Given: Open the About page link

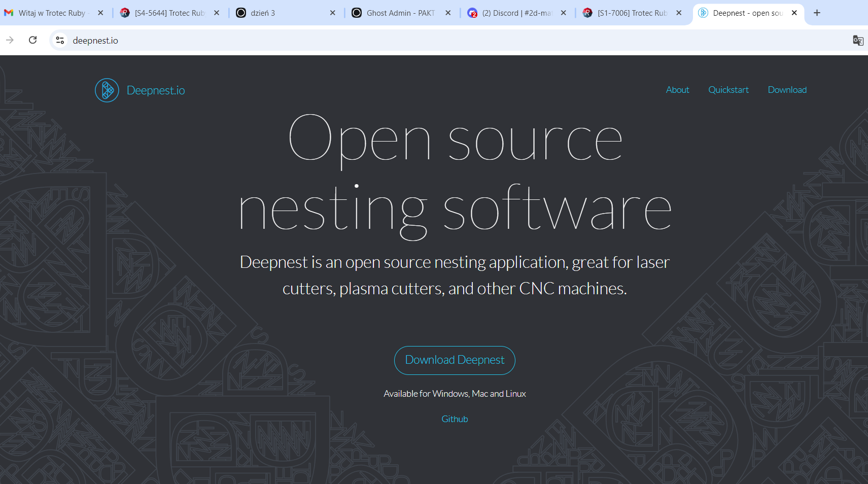Looking at the screenshot, I should pos(677,90).
